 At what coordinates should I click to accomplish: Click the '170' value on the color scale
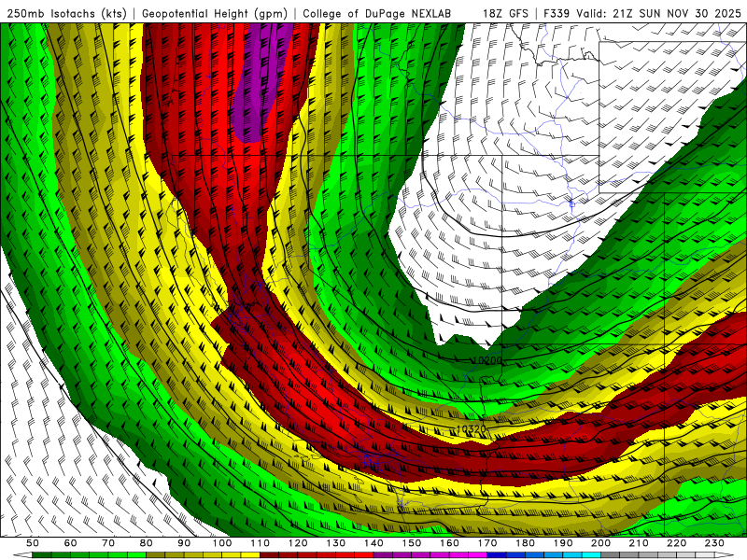pos(487,543)
